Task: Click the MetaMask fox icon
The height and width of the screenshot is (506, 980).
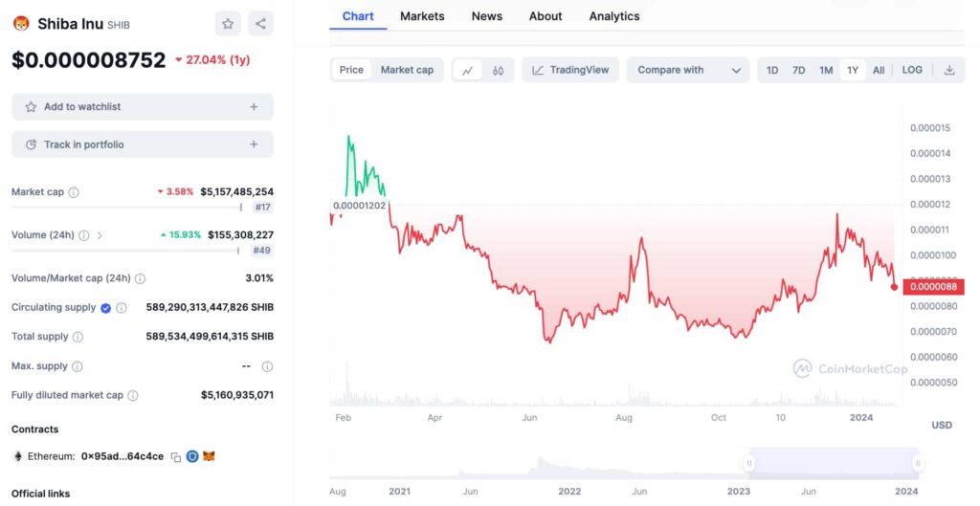Action: click(x=209, y=456)
